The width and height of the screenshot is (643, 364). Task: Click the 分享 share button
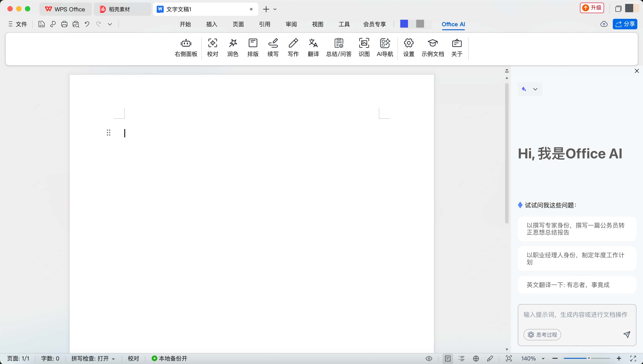click(625, 24)
